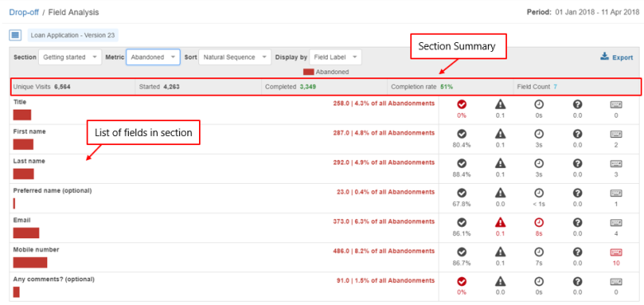The width and height of the screenshot is (644, 305).
Task: Click the keyboard icon in First name row
Action: [616, 134]
